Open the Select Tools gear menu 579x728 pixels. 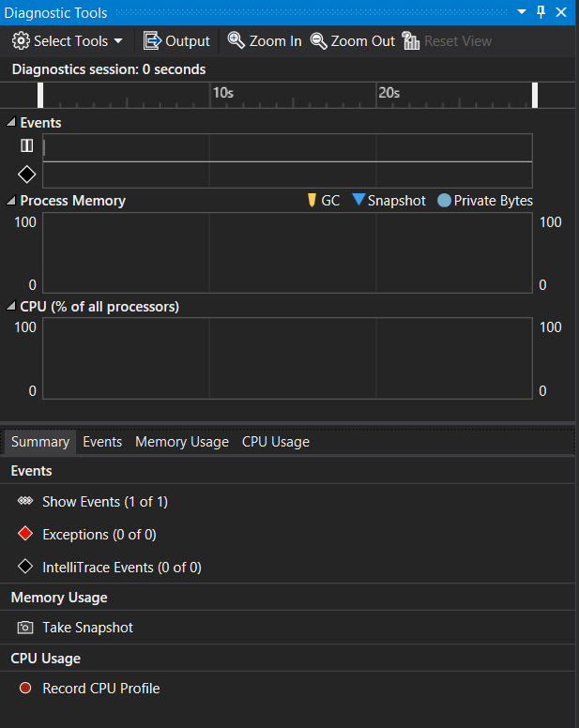point(68,41)
